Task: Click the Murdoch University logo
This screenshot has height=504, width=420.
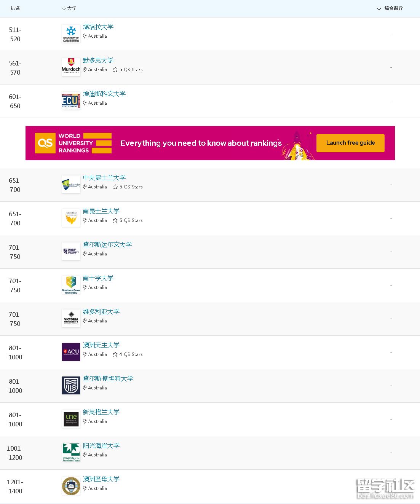Action: tap(71, 67)
